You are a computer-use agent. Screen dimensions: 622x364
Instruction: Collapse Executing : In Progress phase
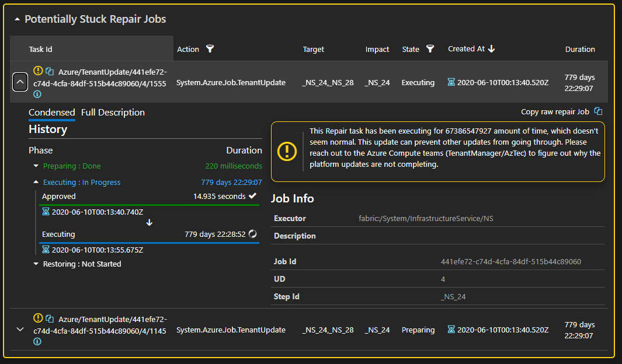(x=36, y=182)
